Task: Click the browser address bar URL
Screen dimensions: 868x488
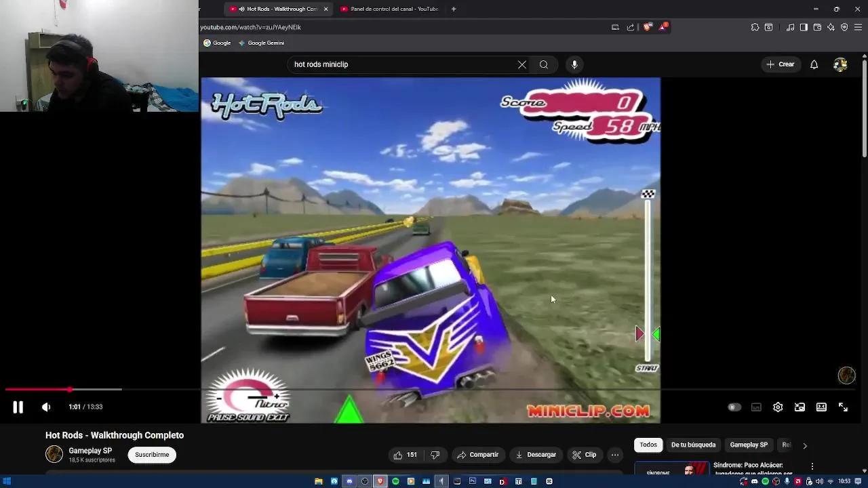Action: (x=251, y=27)
